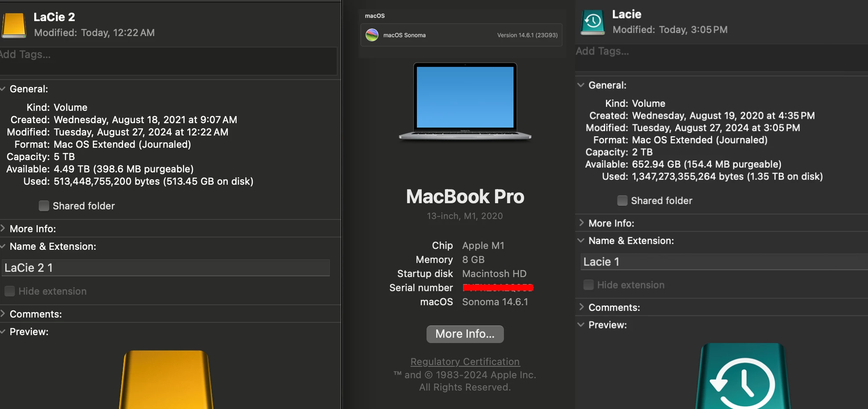Click Format value in LaCie 2 window
Screen dimensions: 868x409
pyautogui.click(x=122, y=144)
